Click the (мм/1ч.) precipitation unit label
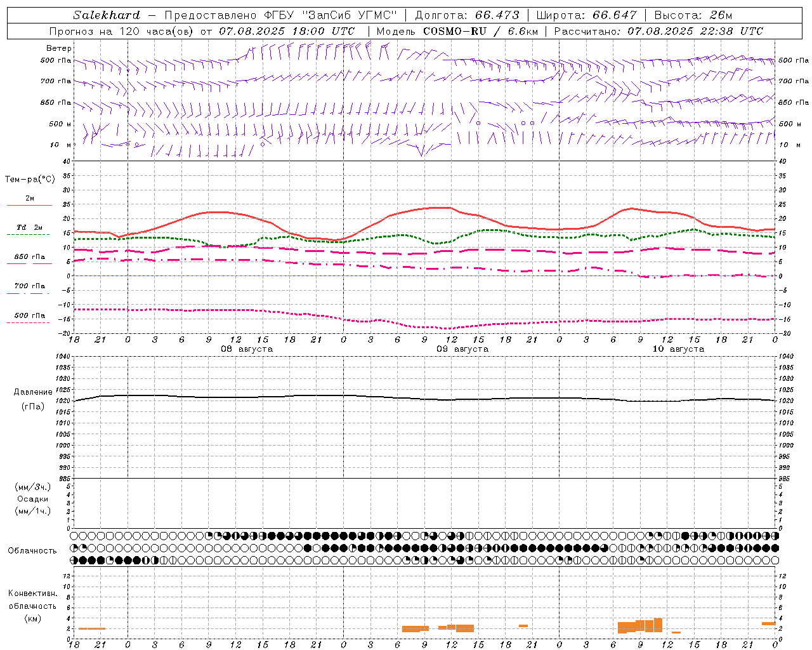This screenshot has height=650, width=812. pos(33,511)
